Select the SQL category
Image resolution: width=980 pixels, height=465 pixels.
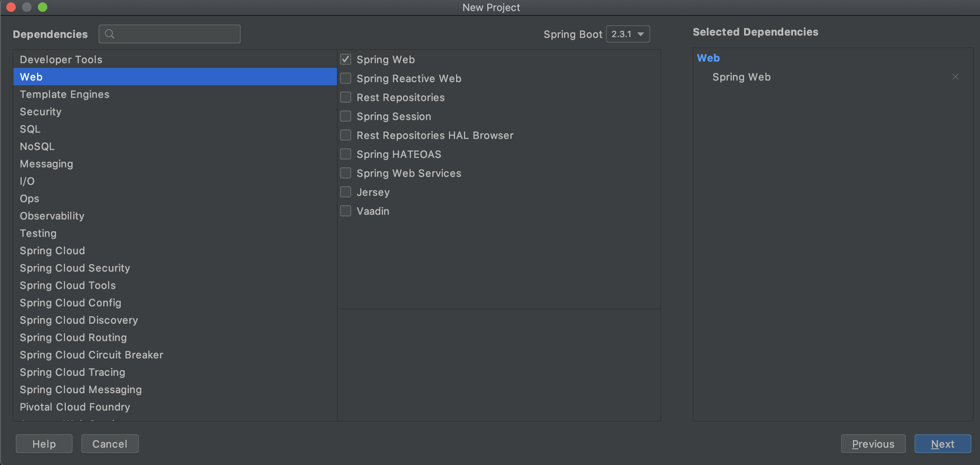pos(175,129)
